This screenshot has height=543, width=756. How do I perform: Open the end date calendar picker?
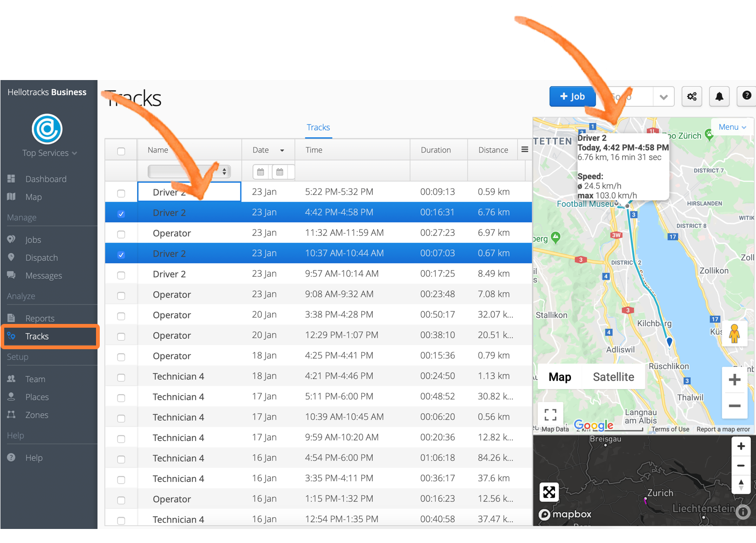pyautogui.click(x=280, y=172)
